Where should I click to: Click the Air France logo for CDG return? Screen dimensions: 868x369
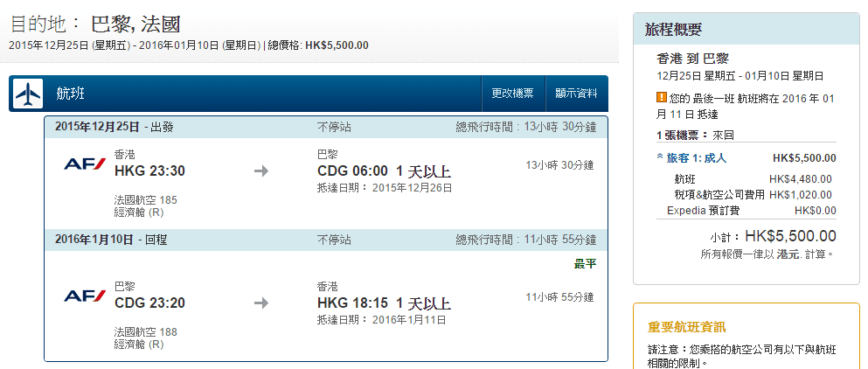85,296
